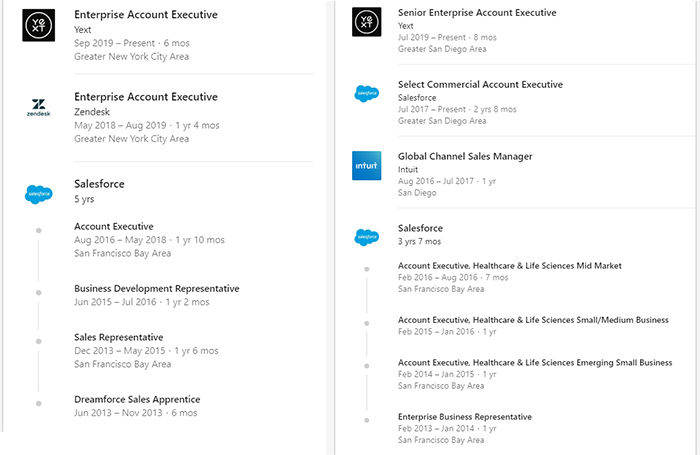The width and height of the screenshot is (700, 455).
Task: Click Yext logo beside Senior Enterprise Account Executive
Action: click(367, 21)
